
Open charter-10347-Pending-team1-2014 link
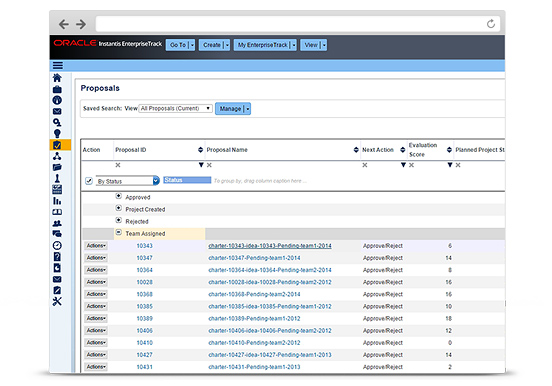pos(254,258)
